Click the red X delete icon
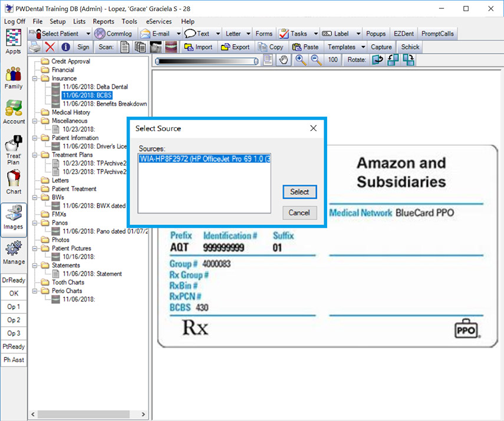The width and height of the screenshot is (504, 421). pos(50,47)
